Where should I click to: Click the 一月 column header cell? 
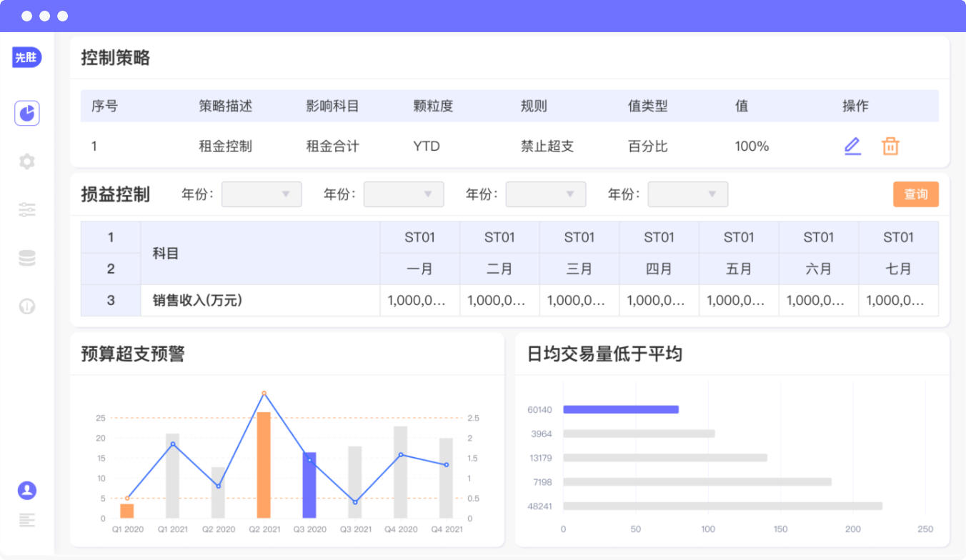pyautogui.click(x=419, y=269)
